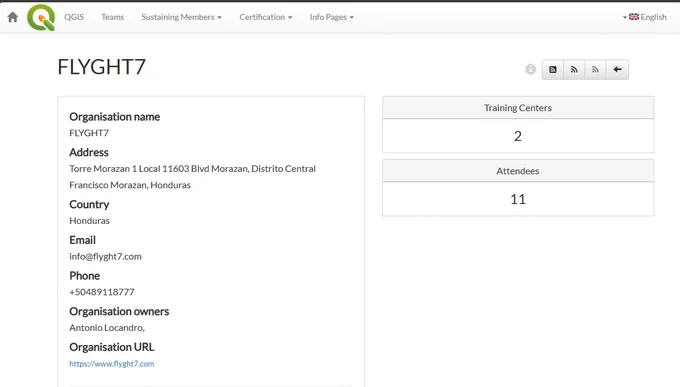Go to the home page icon
The width and height of the screenshot is (680, 387).
point(13,17)
